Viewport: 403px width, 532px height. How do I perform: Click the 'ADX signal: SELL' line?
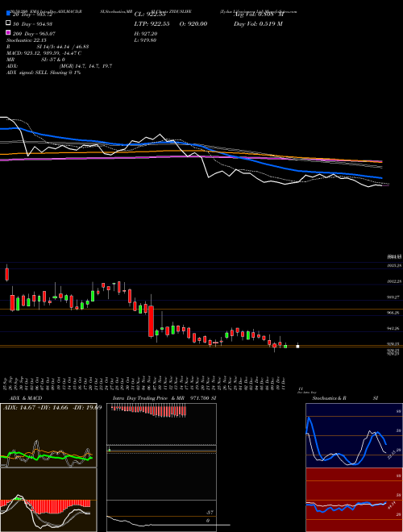(44, 73)
